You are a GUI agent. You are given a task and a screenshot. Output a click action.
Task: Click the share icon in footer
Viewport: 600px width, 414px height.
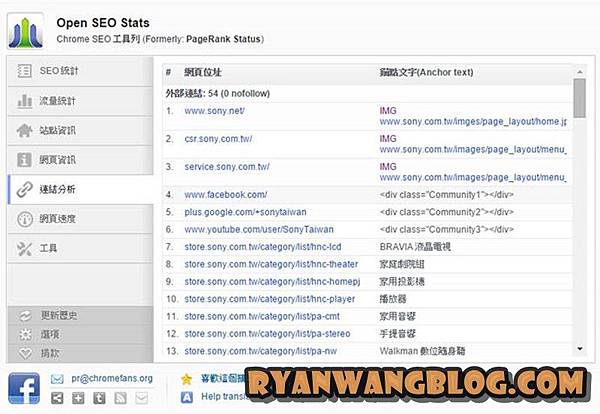(x=57, y=398)
